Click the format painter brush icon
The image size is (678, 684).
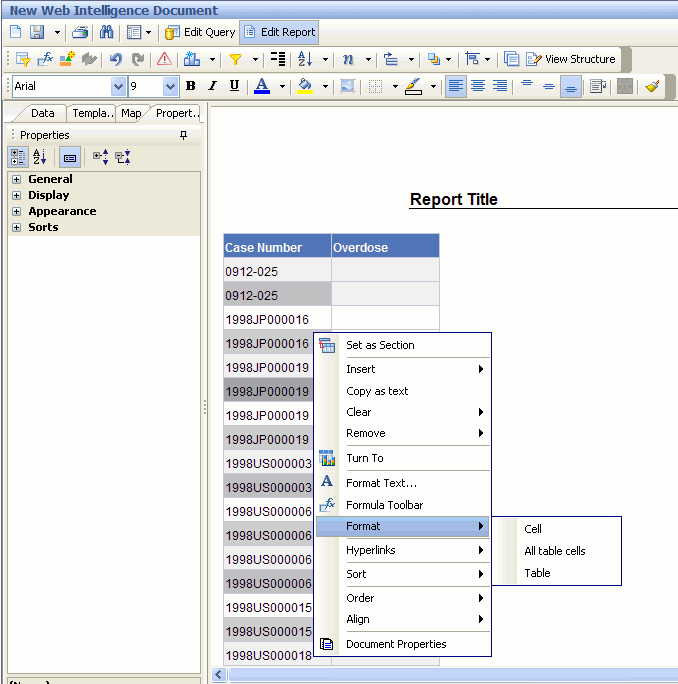(652, 86)
